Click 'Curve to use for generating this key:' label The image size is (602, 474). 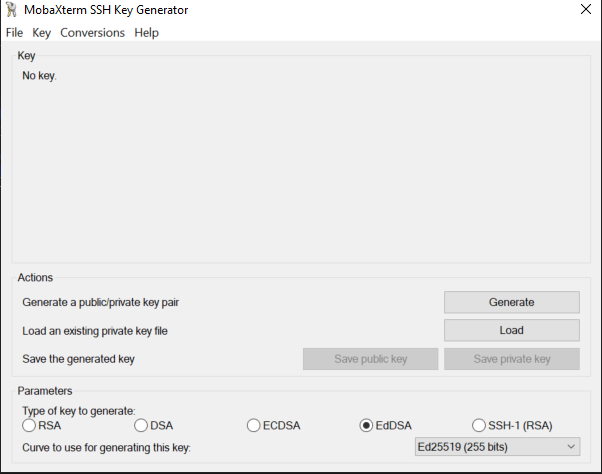click(106, 448)
